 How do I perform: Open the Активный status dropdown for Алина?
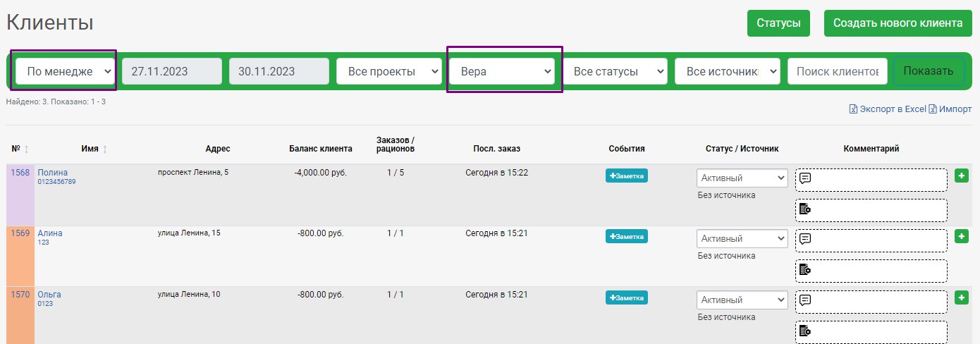tap(742, 239)
